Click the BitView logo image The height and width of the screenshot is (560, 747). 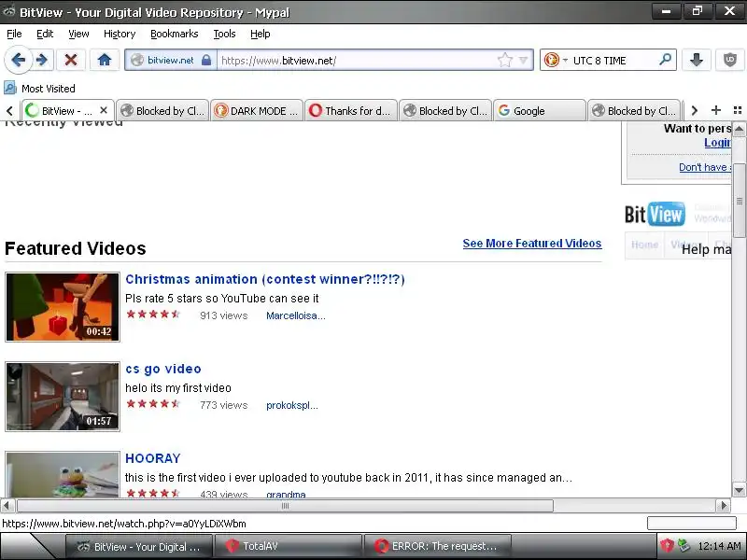tap(655, 215)
